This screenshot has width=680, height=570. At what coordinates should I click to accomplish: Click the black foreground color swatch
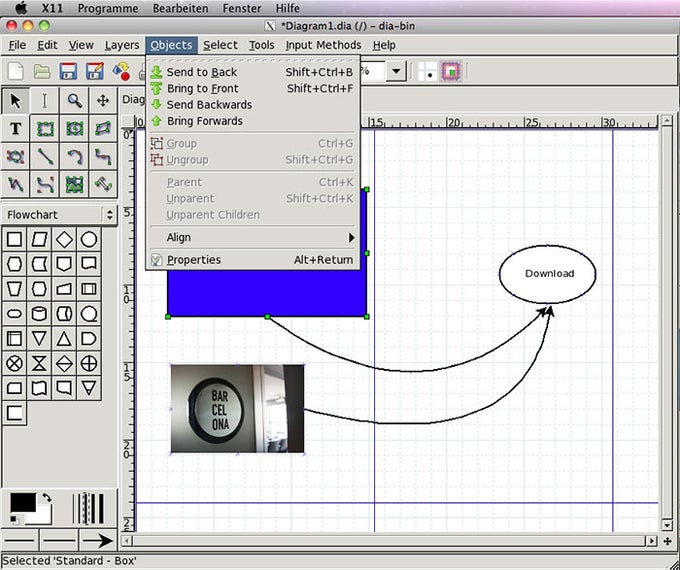(23, 502)
